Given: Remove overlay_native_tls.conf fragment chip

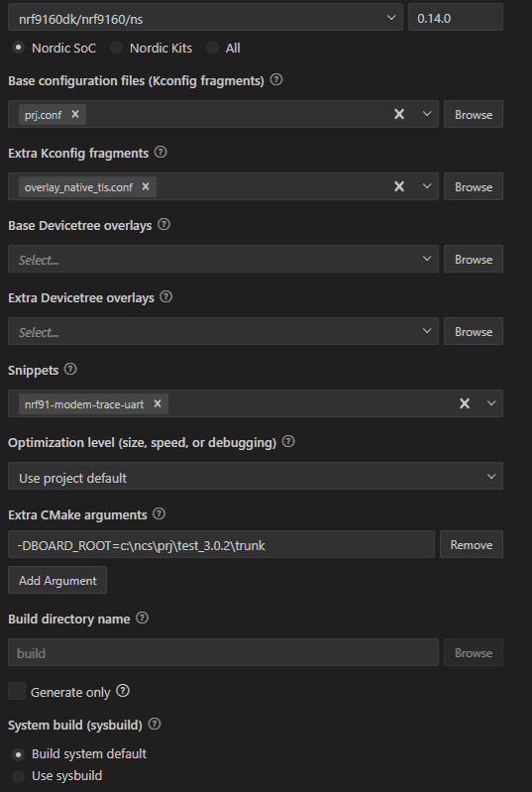Looking at the screenshot, I should point(146,186).
